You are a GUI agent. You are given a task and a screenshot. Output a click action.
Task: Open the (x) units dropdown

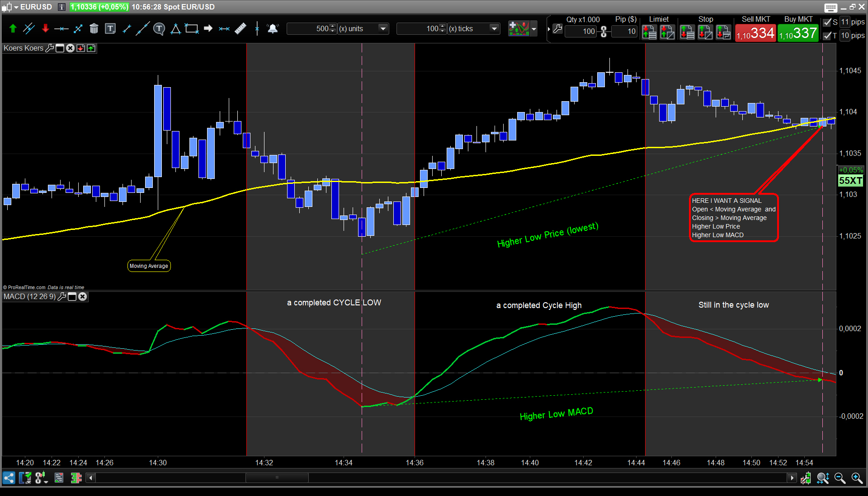[x=383, y=29]
